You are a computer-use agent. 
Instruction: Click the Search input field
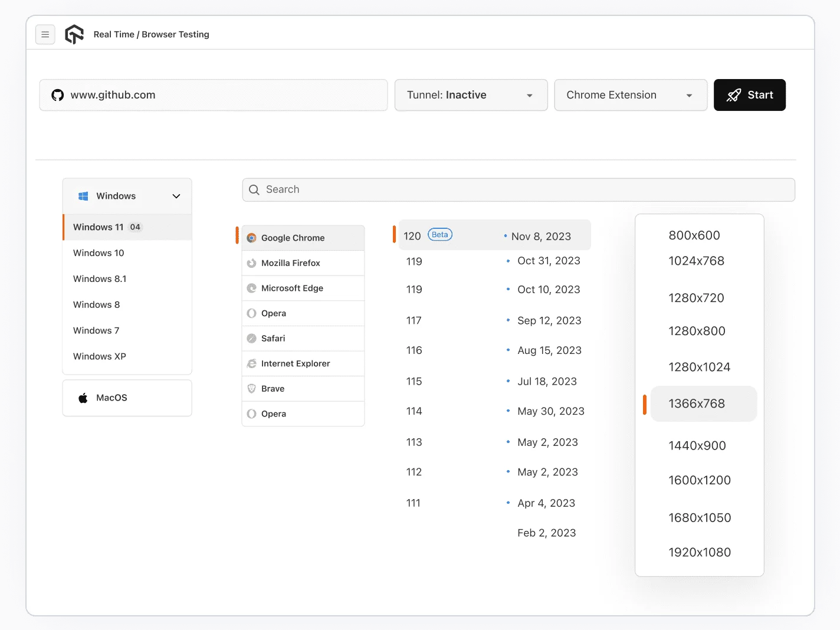click(519, 189)
